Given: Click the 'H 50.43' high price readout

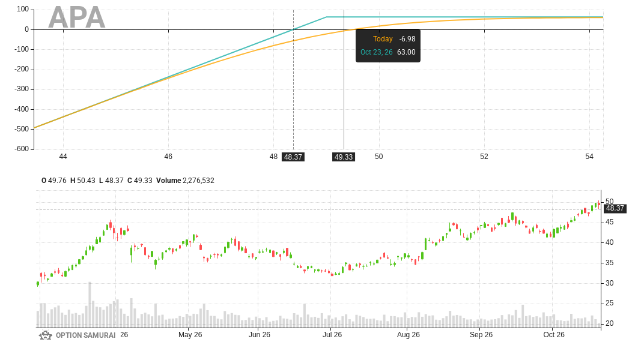Looking at the screenshot, I should 82,181.
